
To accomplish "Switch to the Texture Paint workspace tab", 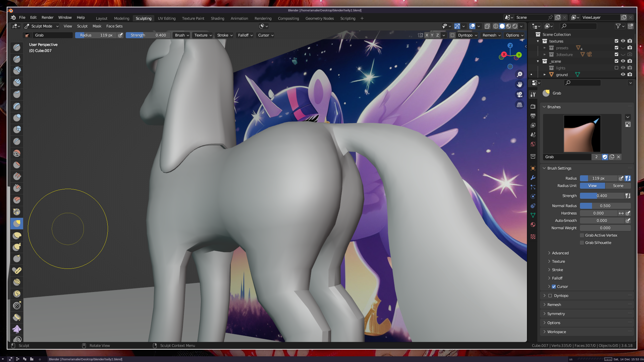I will point(193,18).
